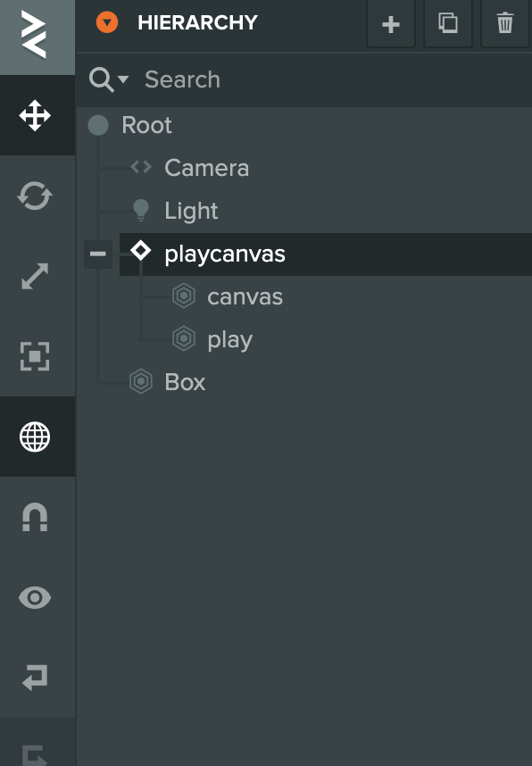Duplicate entity using the copy button

(447, 24)
